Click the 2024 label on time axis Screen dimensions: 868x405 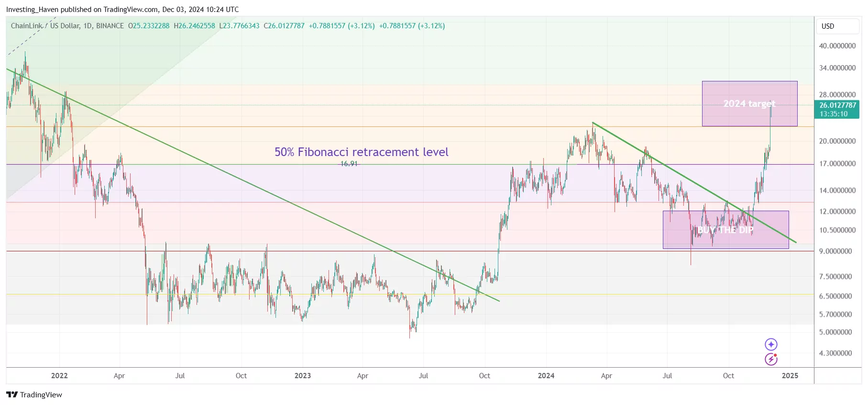(546, 376)
